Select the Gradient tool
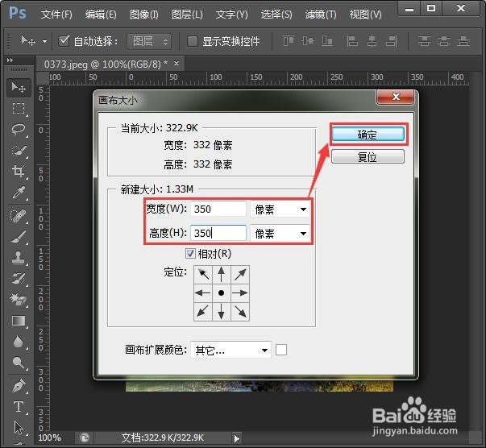 pos(19,321)
